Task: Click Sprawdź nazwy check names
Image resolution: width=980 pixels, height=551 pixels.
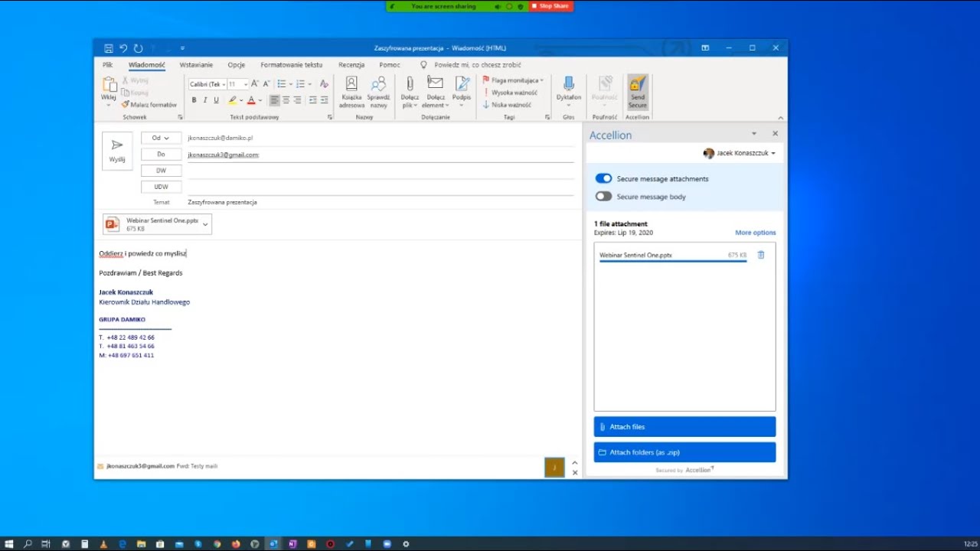Action: point(378,92)
